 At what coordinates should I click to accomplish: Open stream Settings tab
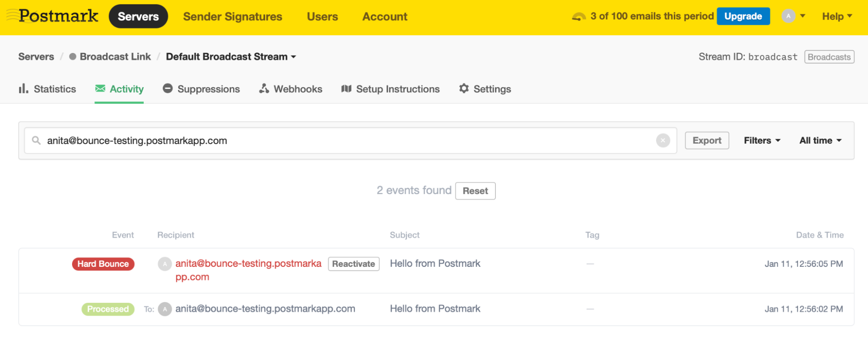485,89
